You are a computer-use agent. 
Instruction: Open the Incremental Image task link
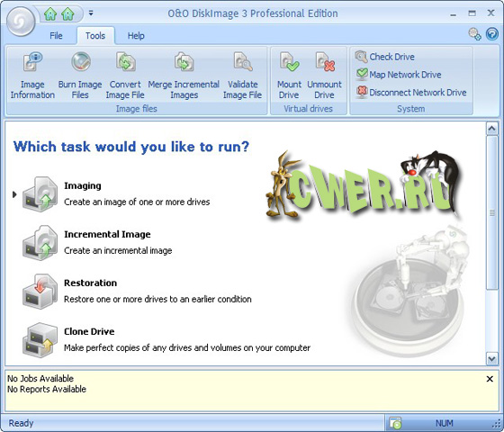tap(107, 234)
